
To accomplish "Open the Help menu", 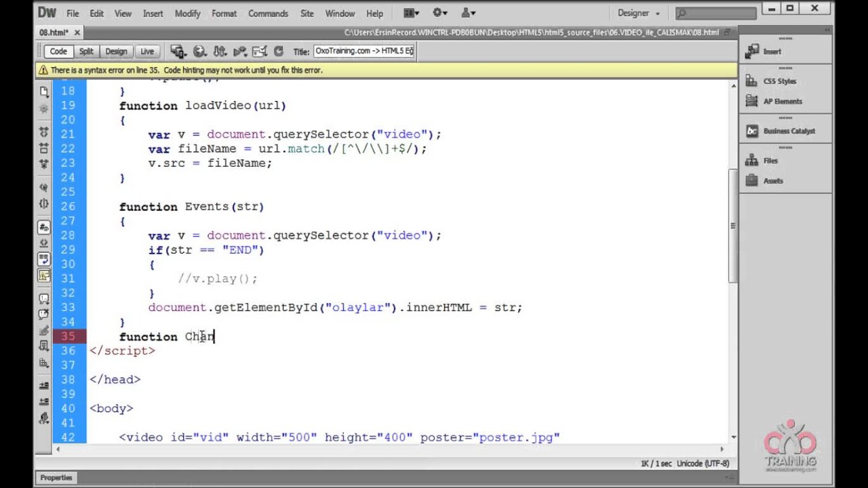I will [374, 14].
